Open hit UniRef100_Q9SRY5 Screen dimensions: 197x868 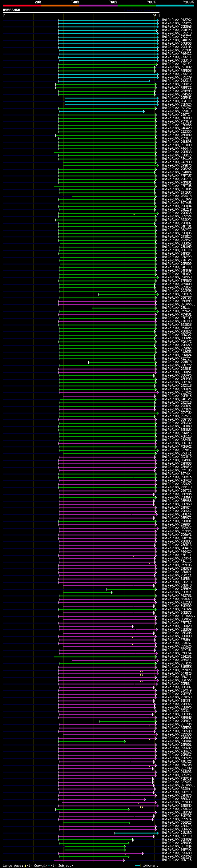coord(177,23)
